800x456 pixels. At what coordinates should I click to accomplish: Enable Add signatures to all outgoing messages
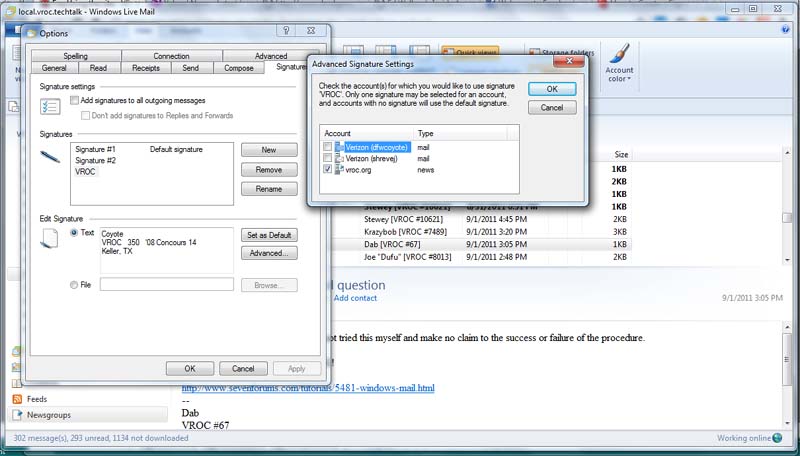[74, 100]
